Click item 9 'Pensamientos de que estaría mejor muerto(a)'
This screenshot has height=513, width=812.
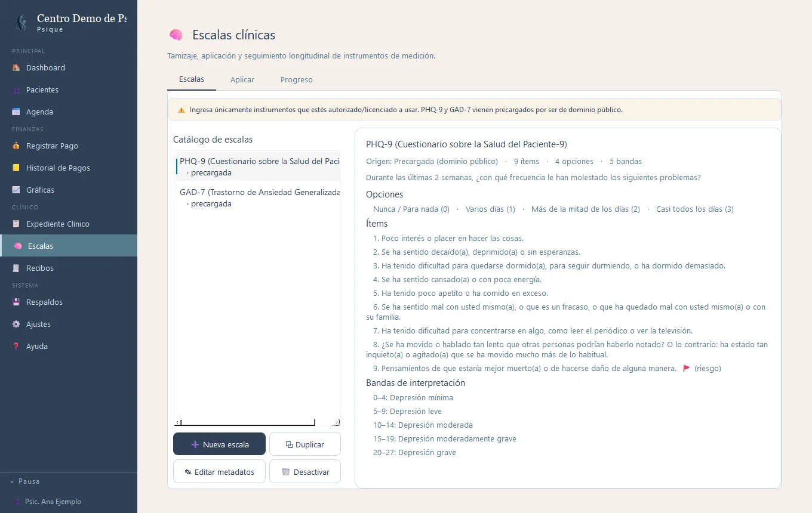524,369
